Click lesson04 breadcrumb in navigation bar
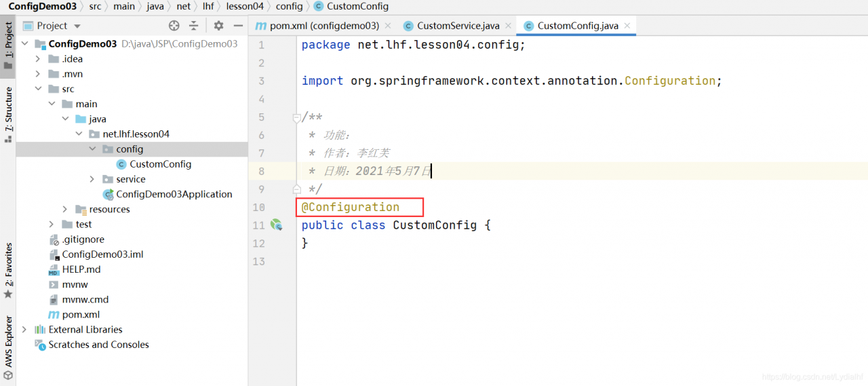 coord(245,7)
